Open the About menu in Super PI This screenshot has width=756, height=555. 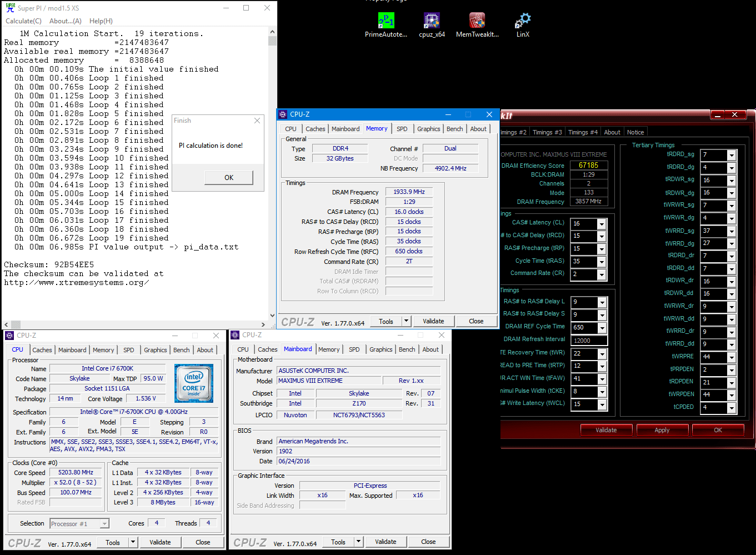[x=66, y=21]
